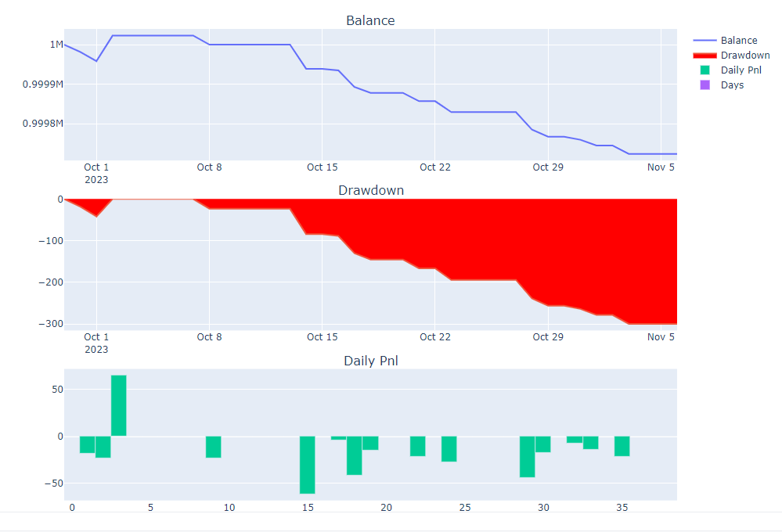This screenshot has height=532, width=782.
Task: Click the 1M label on the Balance y-axis
Action: (56, 45)
